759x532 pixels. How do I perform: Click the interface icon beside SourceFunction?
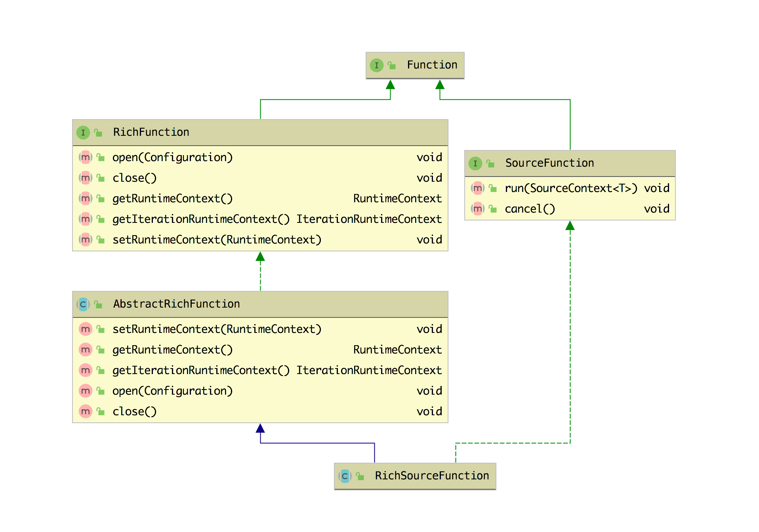pos(475,163)
